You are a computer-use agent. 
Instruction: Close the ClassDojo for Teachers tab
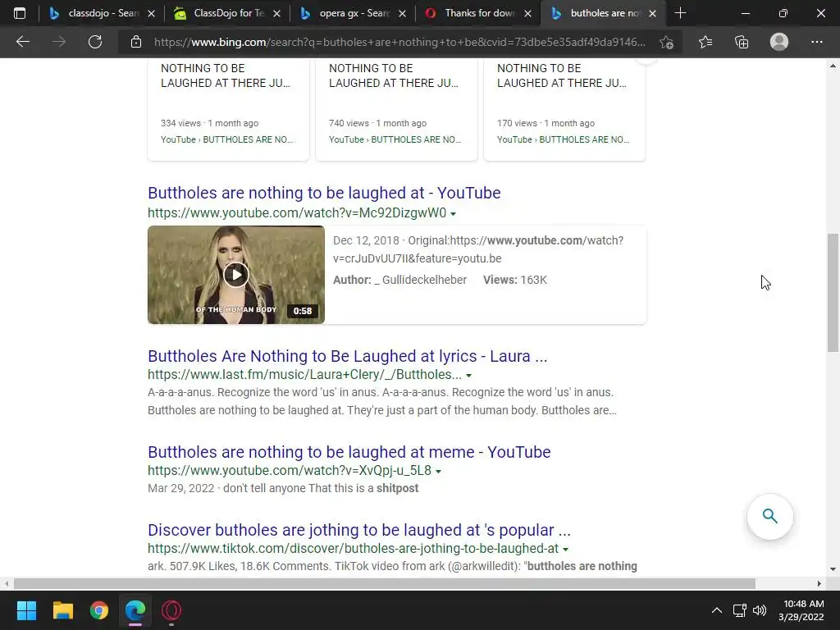click(x=276, y=13)
